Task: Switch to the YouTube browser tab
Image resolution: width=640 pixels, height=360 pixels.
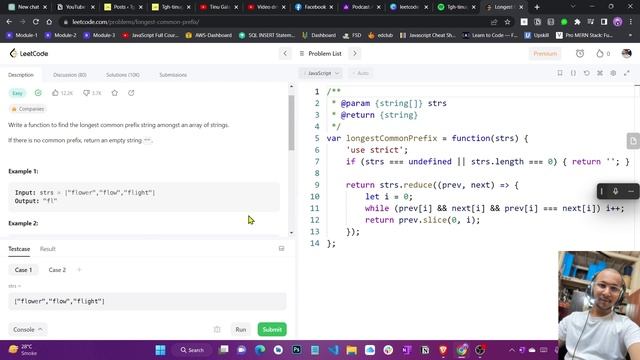Action: coord(76,7)
